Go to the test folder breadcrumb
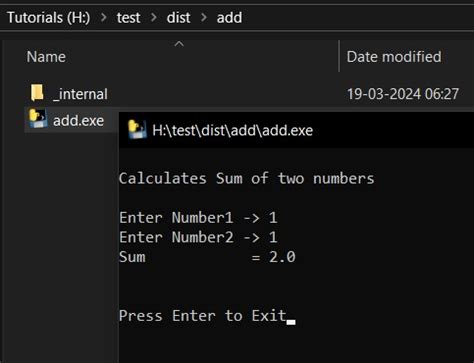474x363 pixels. 128,18
